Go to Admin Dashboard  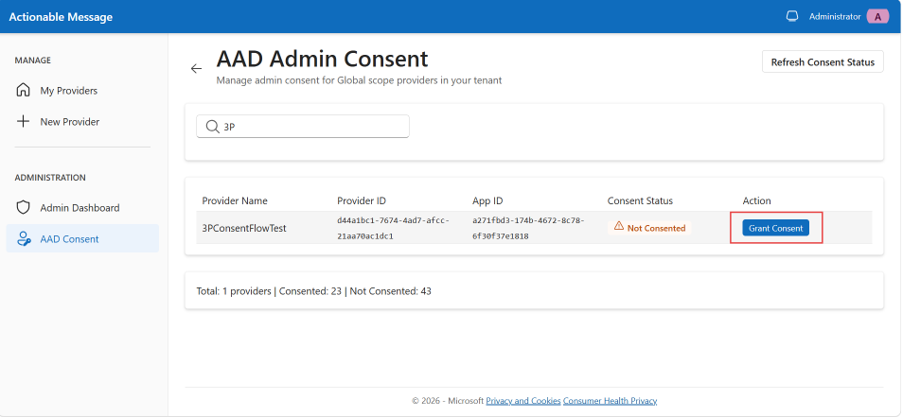click(x=82, y=208)
